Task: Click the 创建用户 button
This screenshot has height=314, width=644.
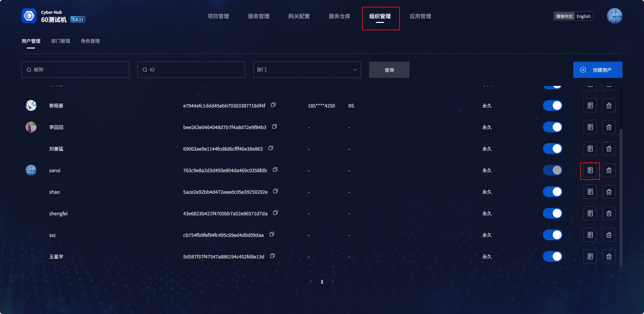Action: [598, 70]
